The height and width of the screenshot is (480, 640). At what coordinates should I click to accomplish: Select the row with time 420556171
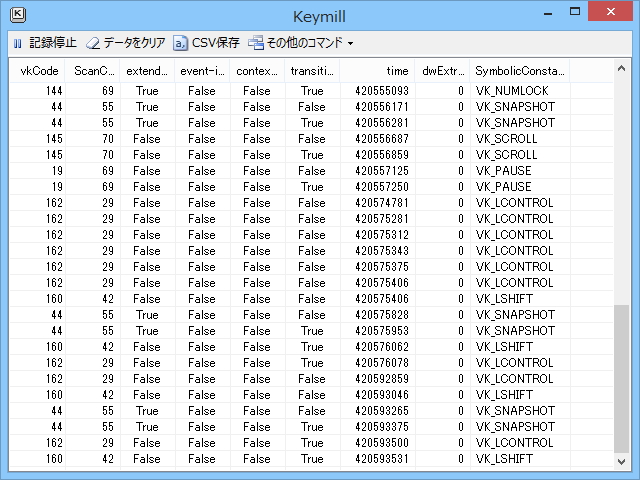coord(311,107)
